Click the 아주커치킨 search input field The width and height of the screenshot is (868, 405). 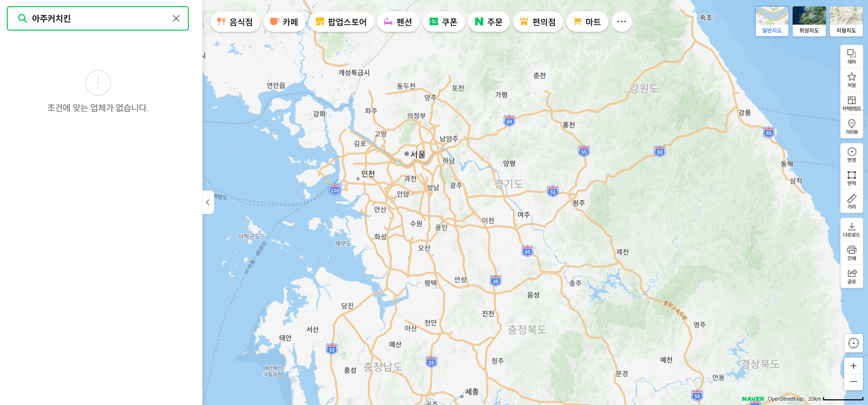pos(96,19)
